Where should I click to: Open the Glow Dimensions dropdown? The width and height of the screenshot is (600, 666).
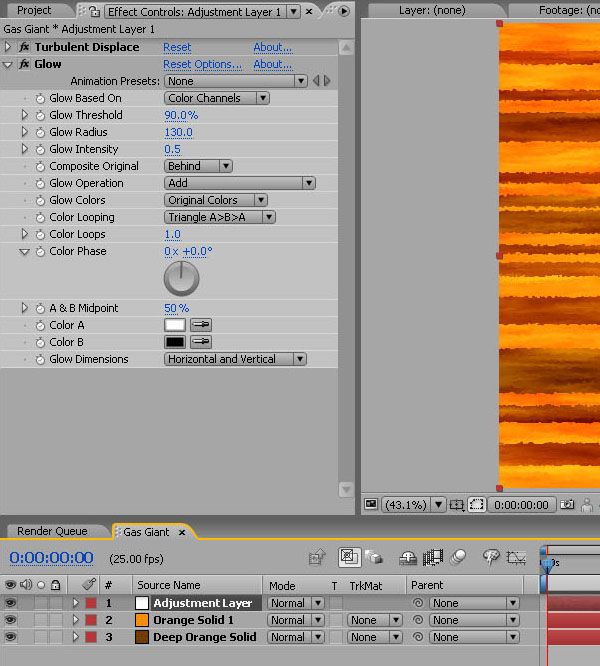235,359
